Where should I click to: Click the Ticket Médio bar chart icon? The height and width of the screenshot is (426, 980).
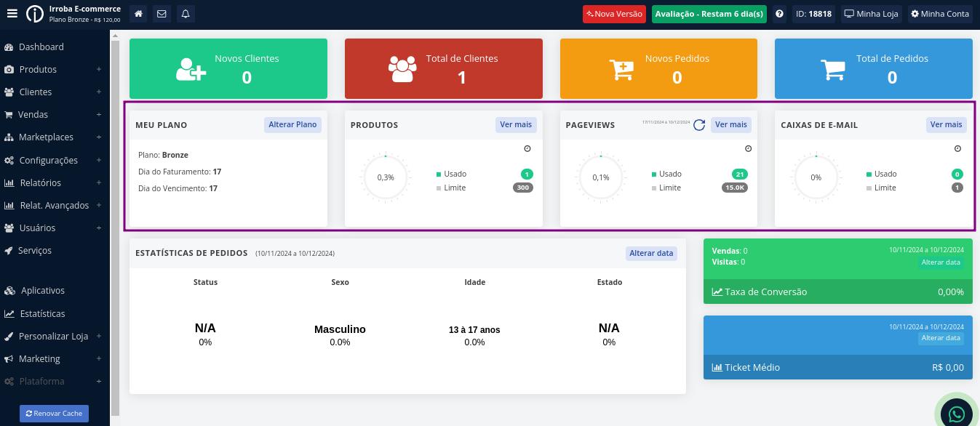(717, 367)
